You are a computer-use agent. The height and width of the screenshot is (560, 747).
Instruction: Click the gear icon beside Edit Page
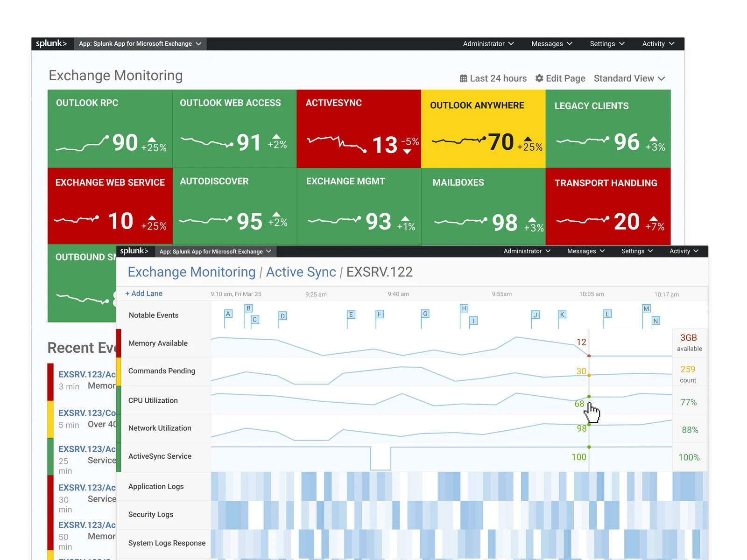pos(539,78)
